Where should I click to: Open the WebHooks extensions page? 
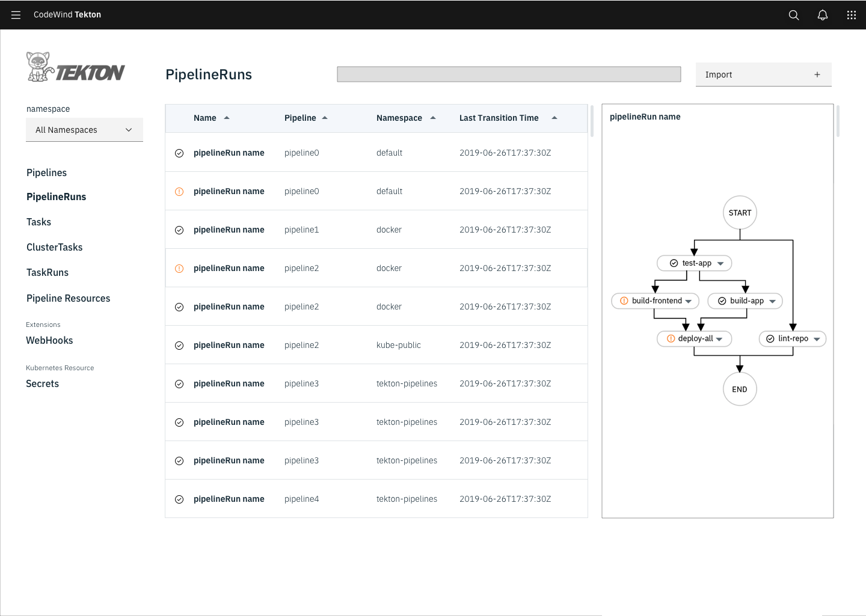(x=49, y=340)
